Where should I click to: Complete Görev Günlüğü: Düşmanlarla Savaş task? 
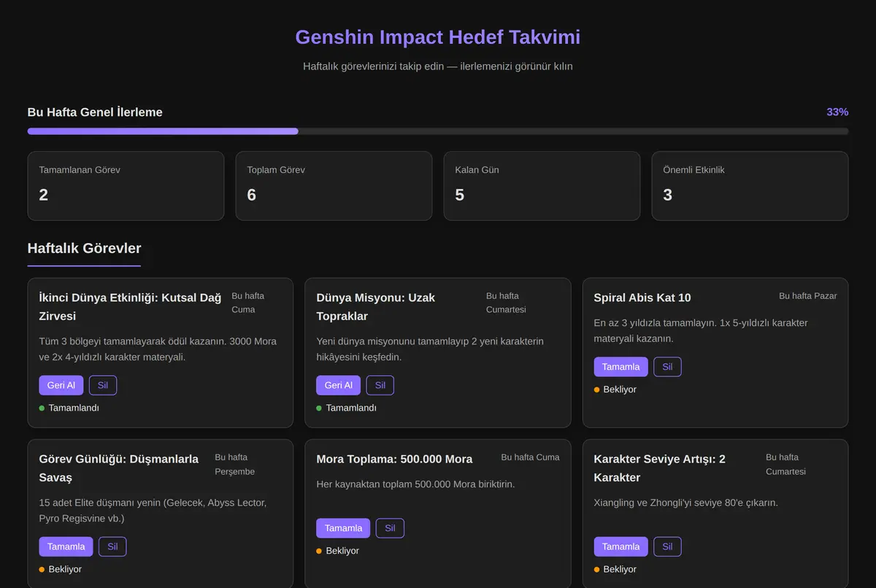point(66,546)
